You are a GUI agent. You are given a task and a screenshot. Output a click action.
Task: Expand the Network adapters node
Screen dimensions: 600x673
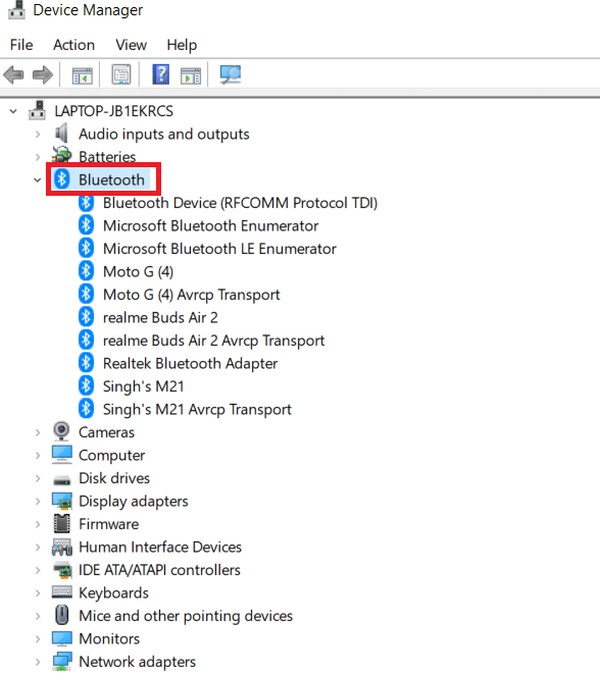tap(37, 662)
